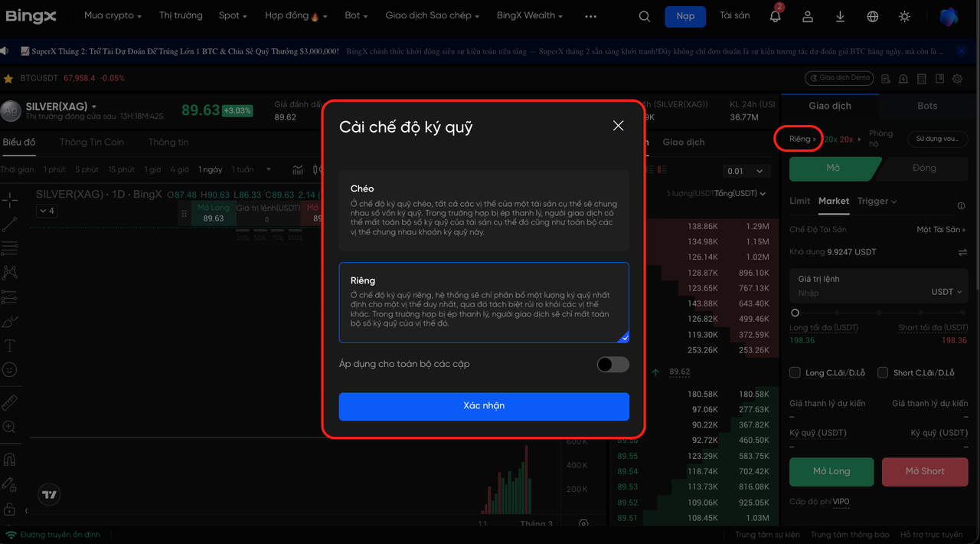Click the order value slider handle
980x544 pixels.
point(795,313)
